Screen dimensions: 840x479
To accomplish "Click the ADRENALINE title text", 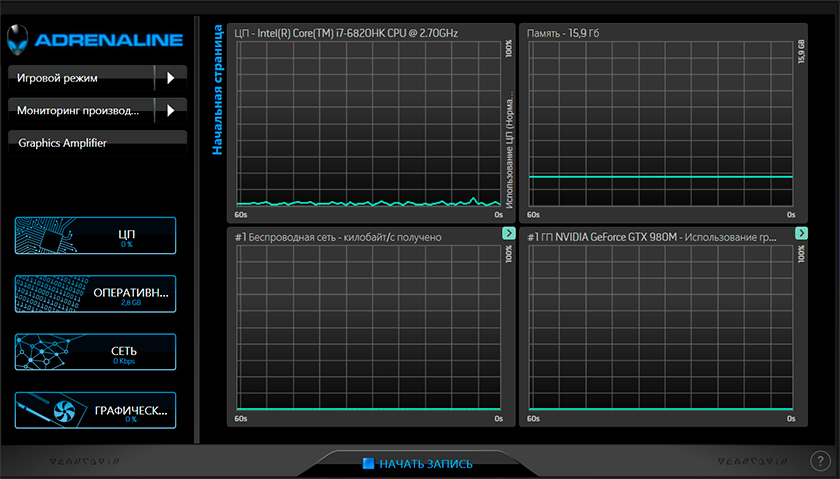I will pyautogui.click(x=109, y=40).
